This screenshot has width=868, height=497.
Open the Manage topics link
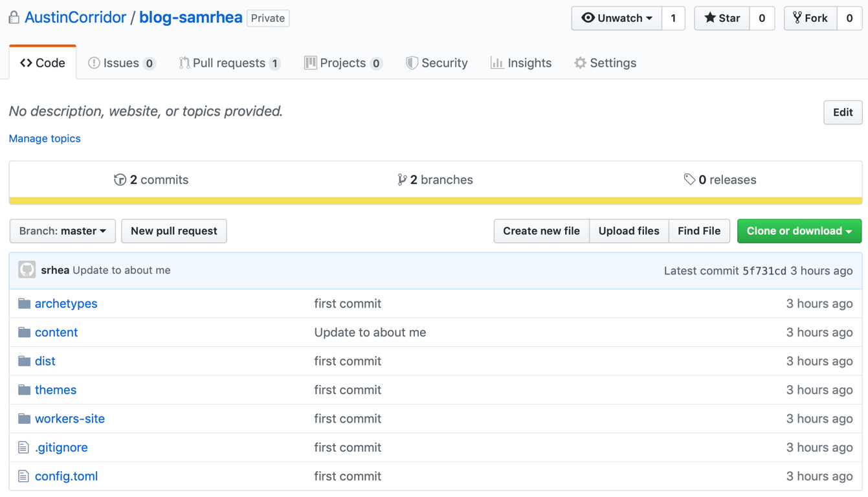pos(44,138)
